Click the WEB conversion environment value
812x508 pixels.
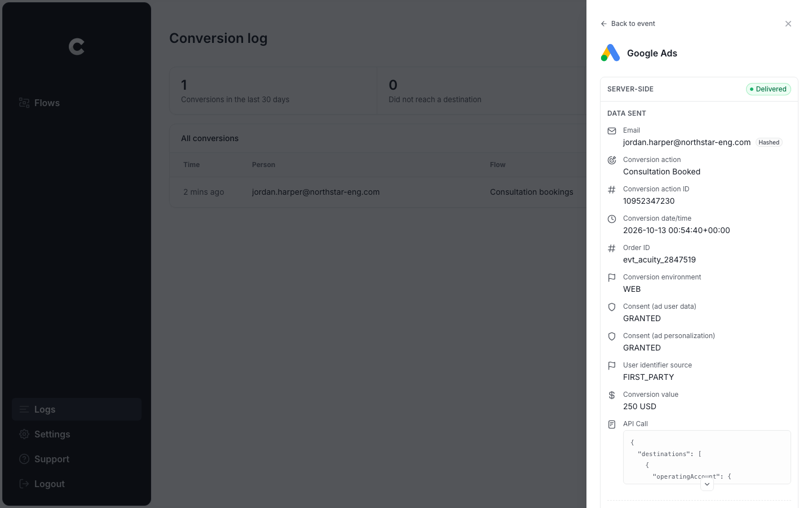click(x=632, y=289)
